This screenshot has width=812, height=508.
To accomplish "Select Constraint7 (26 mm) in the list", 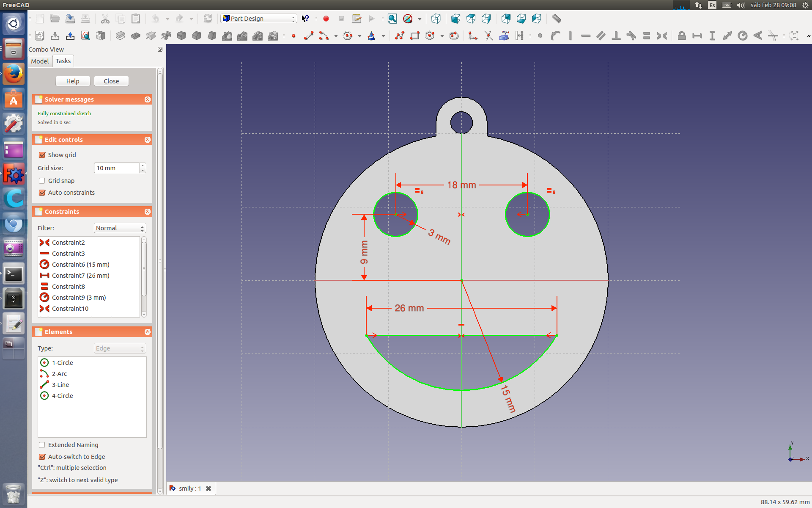I will click(80, 276).
